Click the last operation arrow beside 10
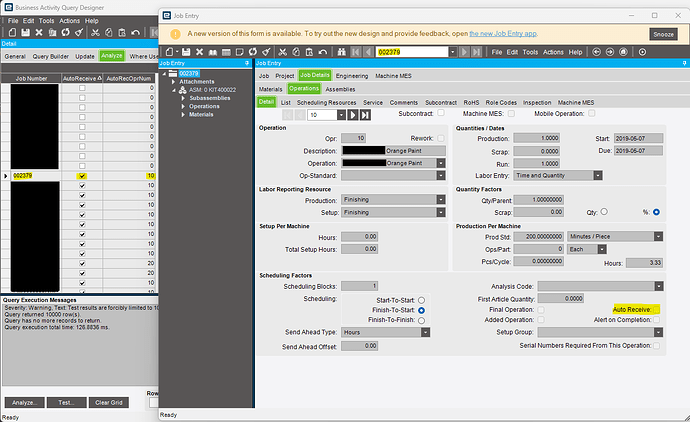 point(365,115)
